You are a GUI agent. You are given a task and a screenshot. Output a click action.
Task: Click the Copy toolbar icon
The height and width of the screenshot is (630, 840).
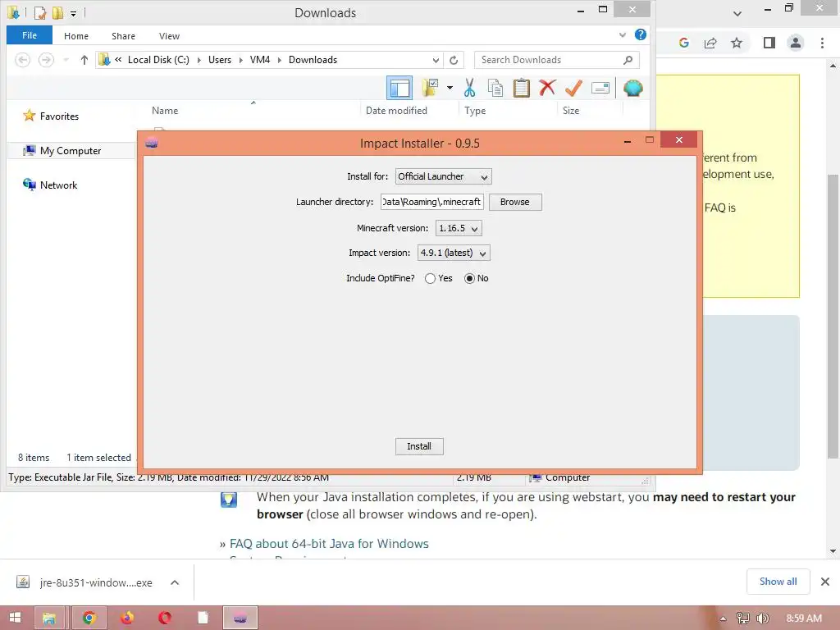[495, 88]
